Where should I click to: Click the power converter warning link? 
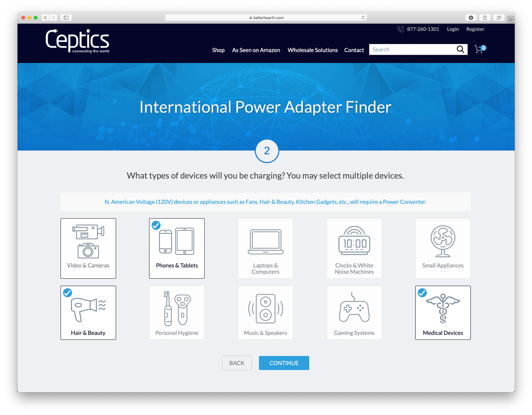[x=266, y=202]
